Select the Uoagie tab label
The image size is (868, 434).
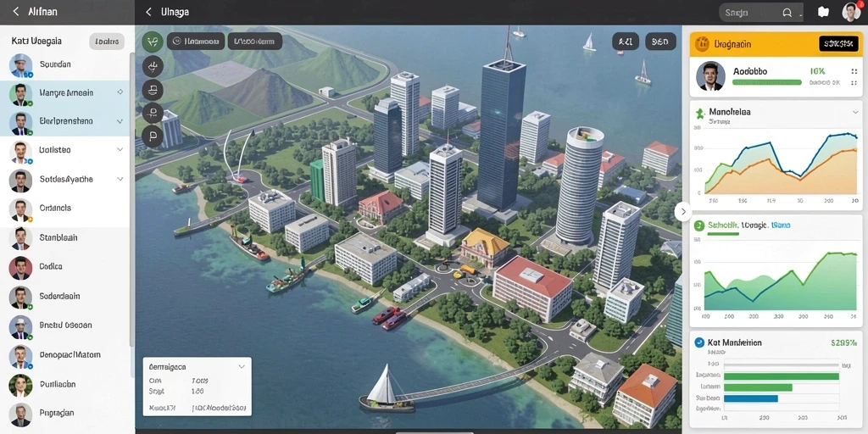click(x=754, y=225)
